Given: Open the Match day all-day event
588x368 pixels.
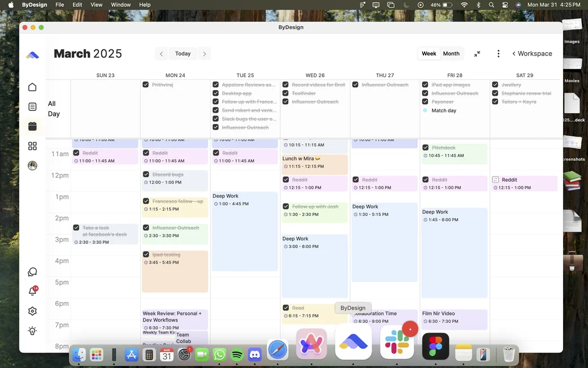Looking at the screenshot, I should [444, 110].
